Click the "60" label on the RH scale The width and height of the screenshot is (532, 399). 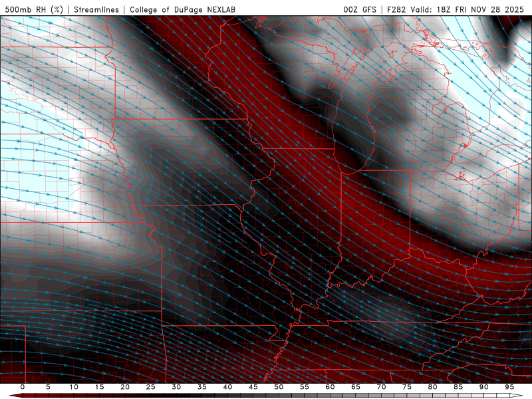click(x=330, y=387)
